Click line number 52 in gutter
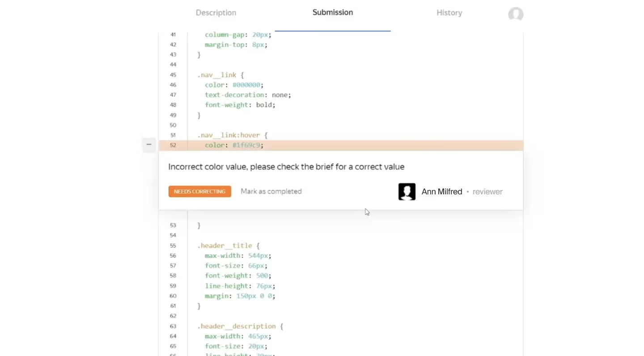Screen dimensions: 644x356 click(173, 145)
